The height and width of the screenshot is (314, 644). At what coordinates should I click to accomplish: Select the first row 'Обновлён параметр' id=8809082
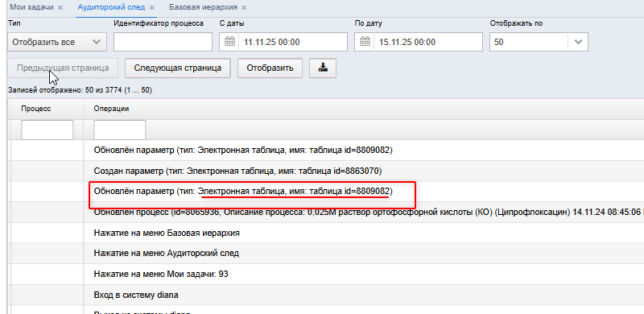[327, 151]
